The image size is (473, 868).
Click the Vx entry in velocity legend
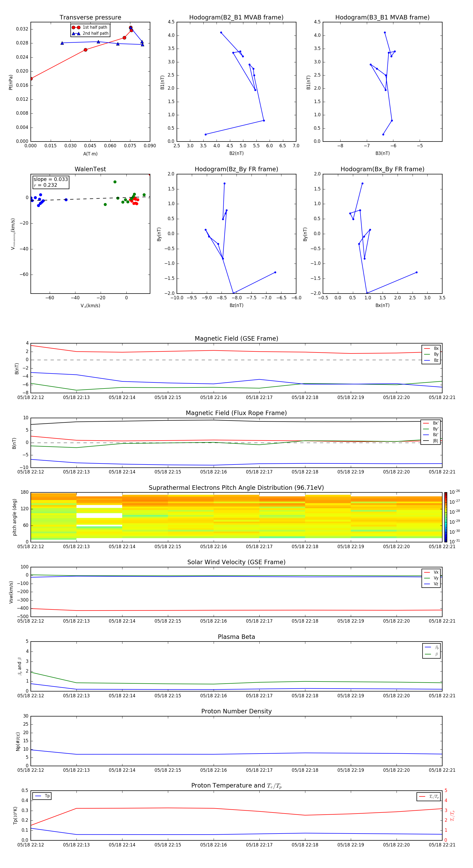431,572
